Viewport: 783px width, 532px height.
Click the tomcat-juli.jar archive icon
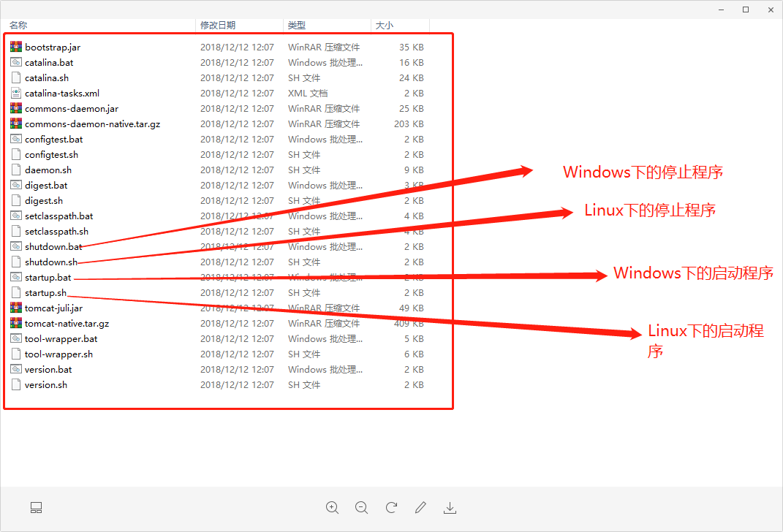[16, 308]
